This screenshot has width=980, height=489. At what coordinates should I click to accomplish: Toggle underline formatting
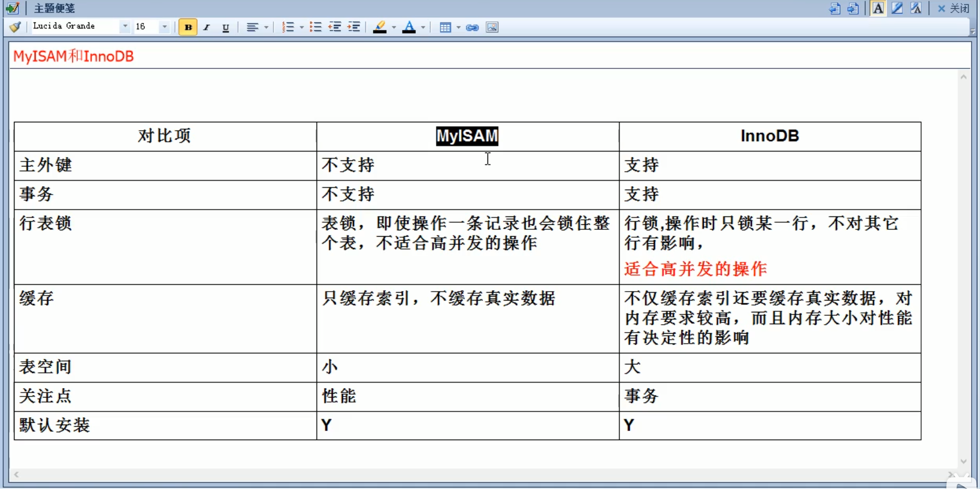point(225,27)
